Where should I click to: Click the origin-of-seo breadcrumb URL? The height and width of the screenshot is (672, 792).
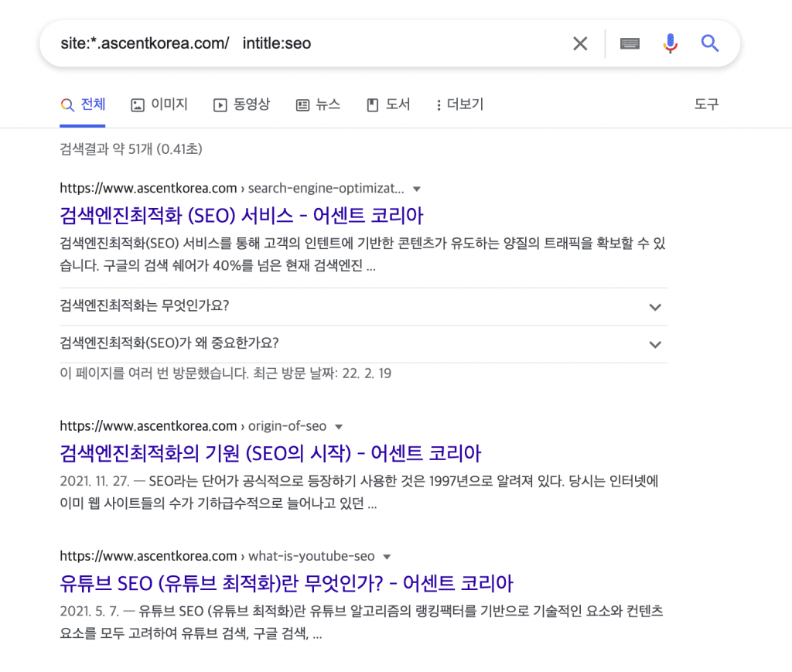(x=193, y=426)
